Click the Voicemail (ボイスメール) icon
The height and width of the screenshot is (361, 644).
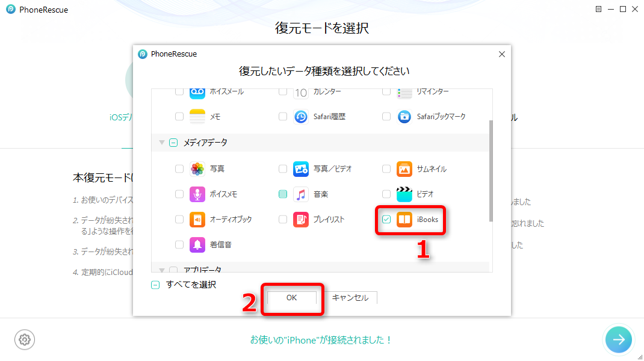[197, 93]
